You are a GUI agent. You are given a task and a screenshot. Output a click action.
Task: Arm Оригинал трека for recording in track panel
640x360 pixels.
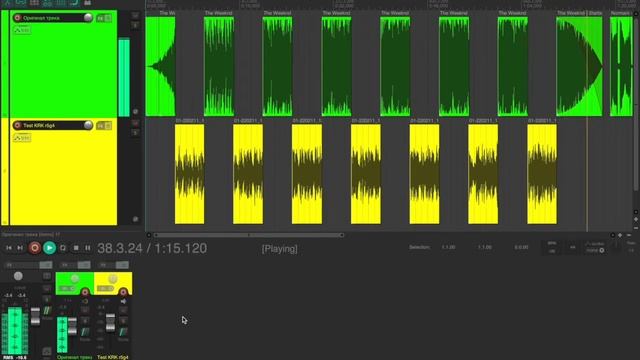pos(17,18)
